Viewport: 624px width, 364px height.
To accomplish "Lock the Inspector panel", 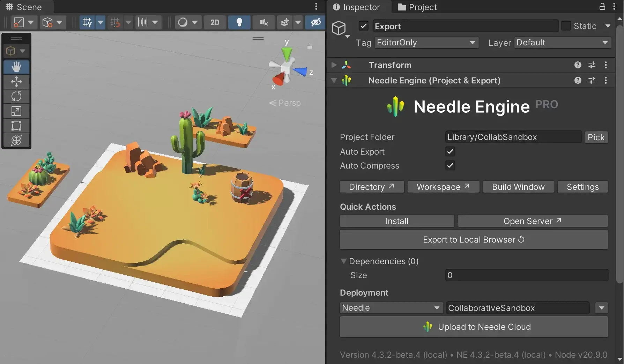I will 602,6.
